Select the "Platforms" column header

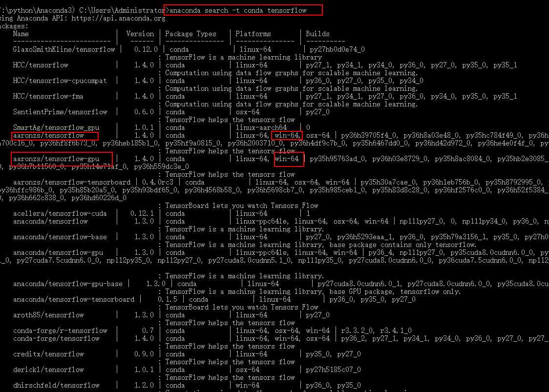point(253,34)
